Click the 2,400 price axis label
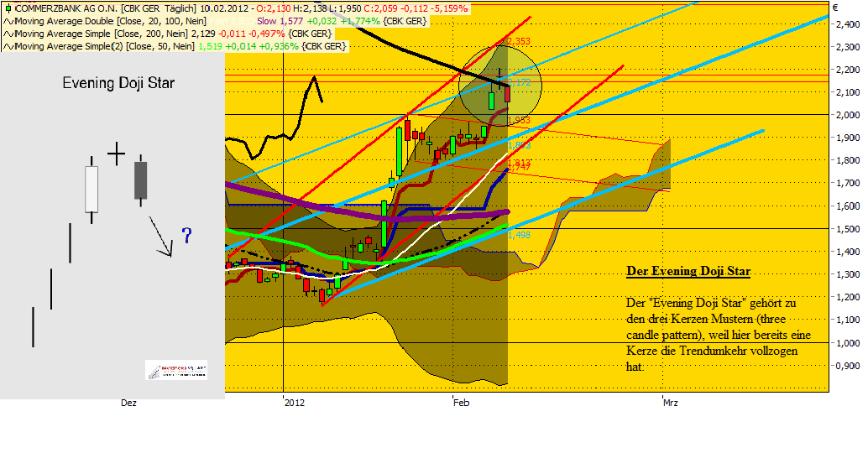Viewport: 868px width, 453px height. click(849, 24)
